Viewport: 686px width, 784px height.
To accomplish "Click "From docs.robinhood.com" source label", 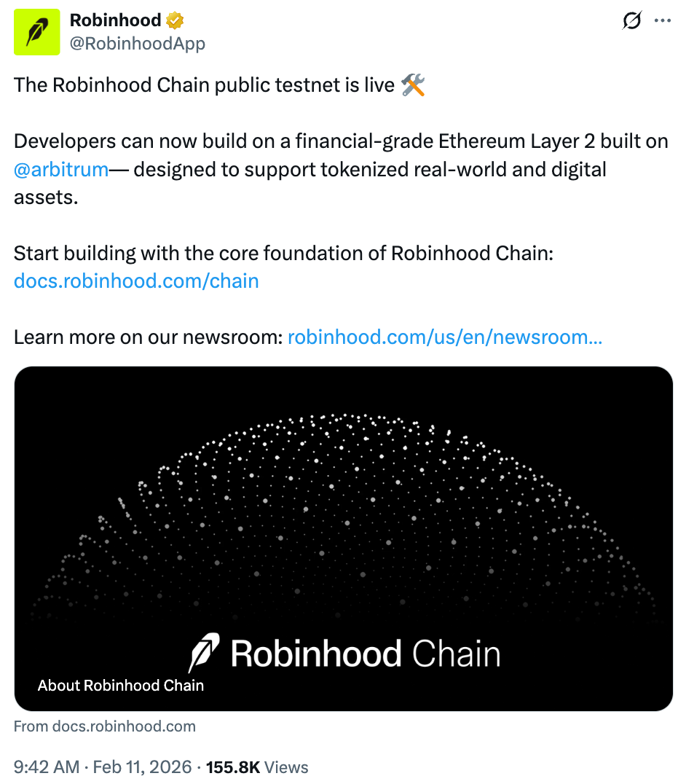I will coord(105,726).
